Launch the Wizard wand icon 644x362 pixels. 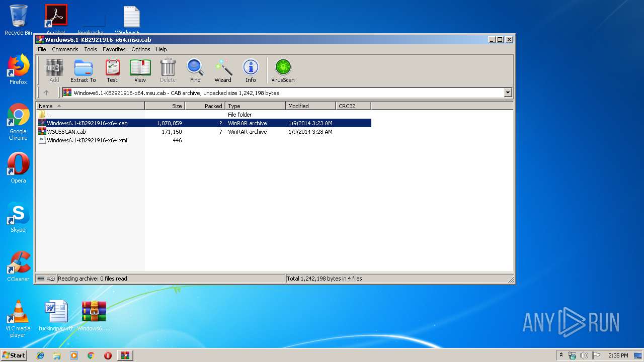tap(223, 70)
